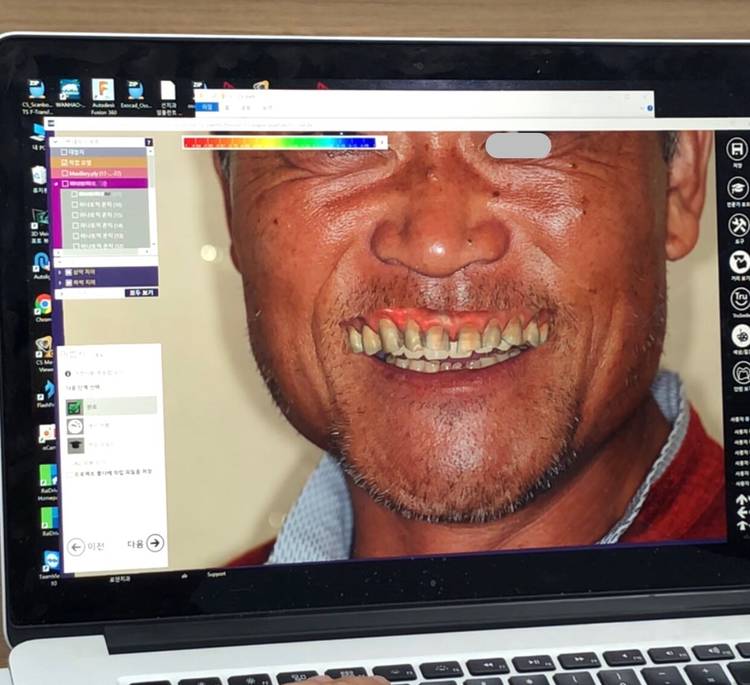Click the Save icon in right toolbar
750x685 pixels.
pyautogui.click(x=738, y=150)
